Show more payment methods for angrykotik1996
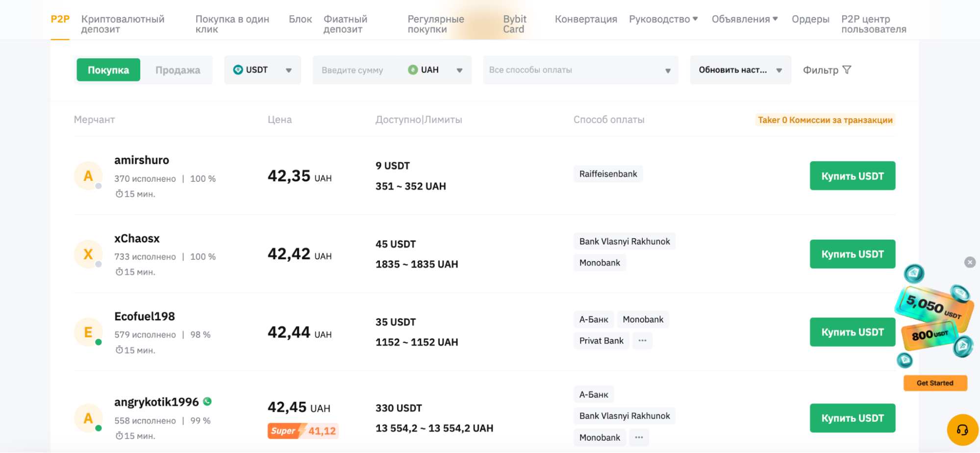 coord(639,437)
